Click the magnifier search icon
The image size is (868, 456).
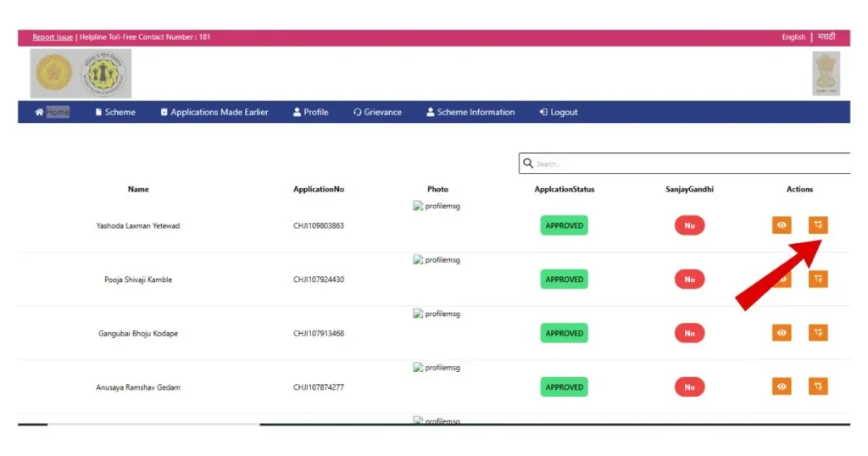coord(528,164)
